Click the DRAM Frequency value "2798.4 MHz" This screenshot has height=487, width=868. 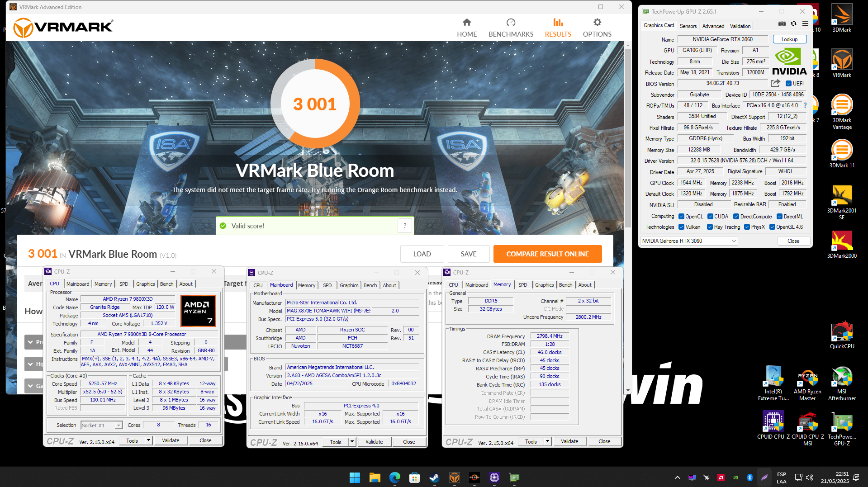550,336
